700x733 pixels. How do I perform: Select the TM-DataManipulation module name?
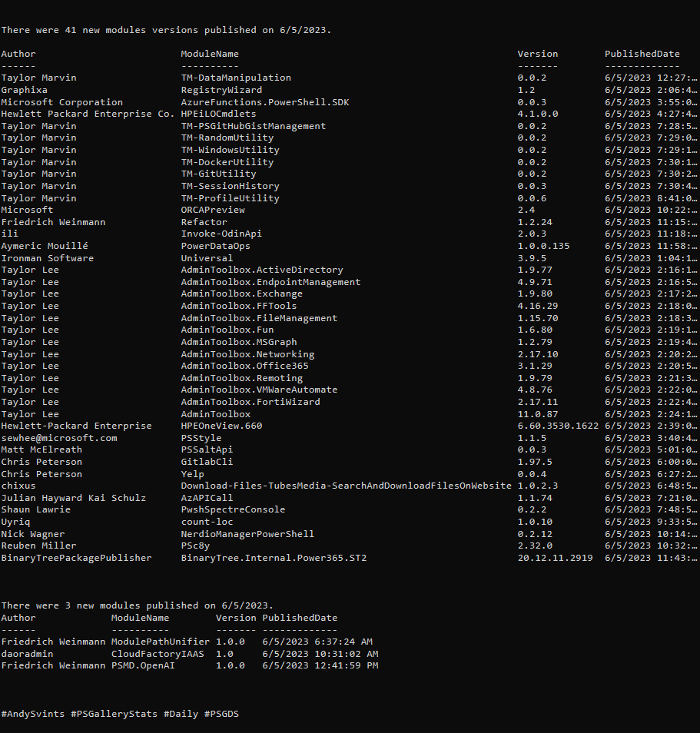click(x=236, y=78)
